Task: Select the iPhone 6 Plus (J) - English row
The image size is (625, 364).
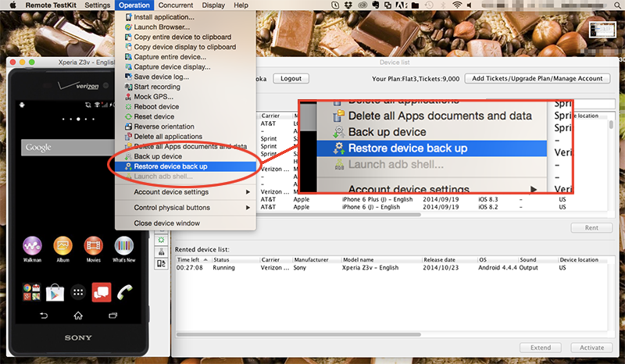Action: 432,199
